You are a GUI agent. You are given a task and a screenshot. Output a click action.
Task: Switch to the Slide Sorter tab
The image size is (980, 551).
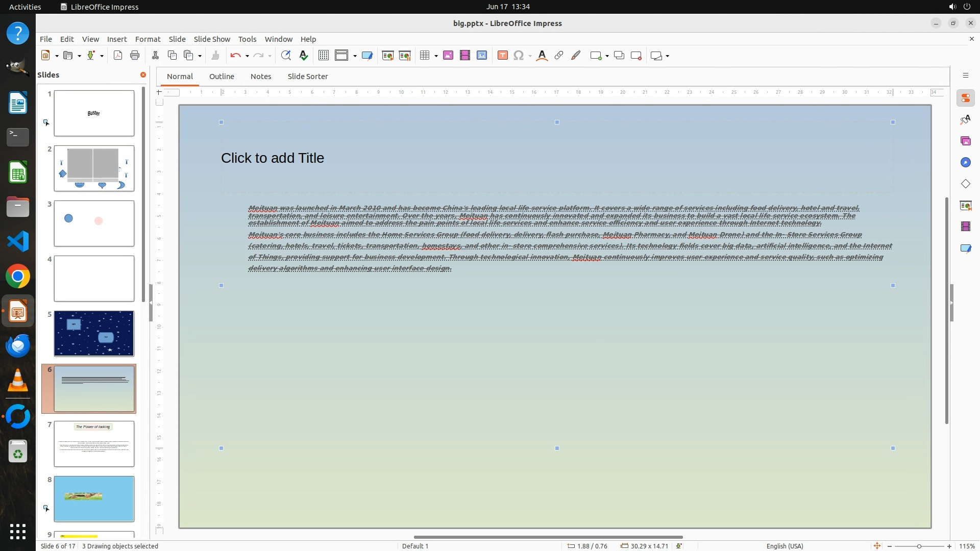click(x=307, y=77)
